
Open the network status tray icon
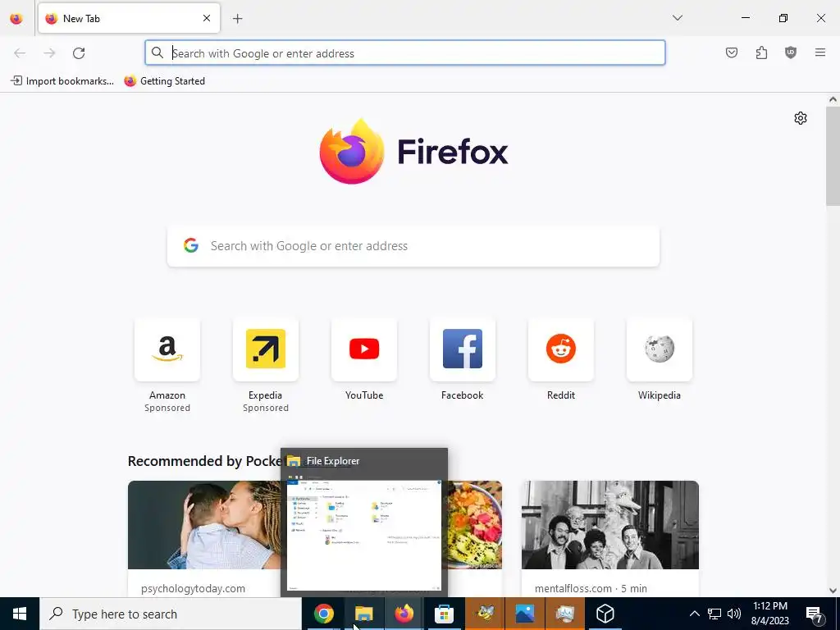(714, 614)
